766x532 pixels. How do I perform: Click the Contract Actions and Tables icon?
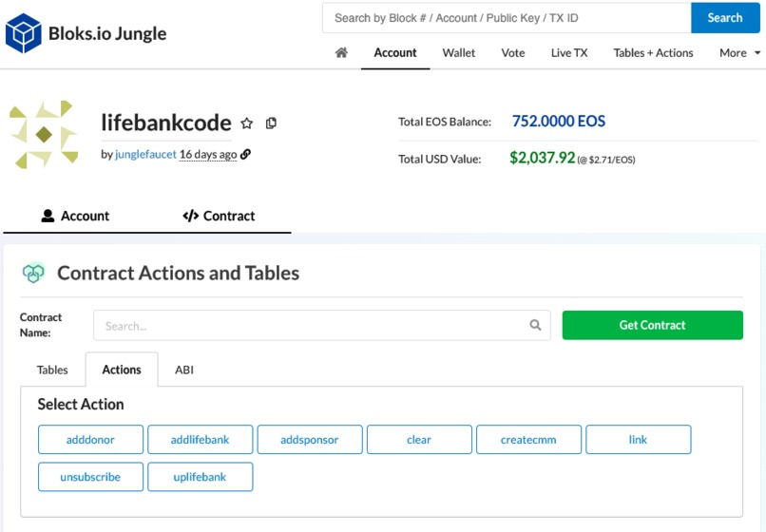click(33, 273)
